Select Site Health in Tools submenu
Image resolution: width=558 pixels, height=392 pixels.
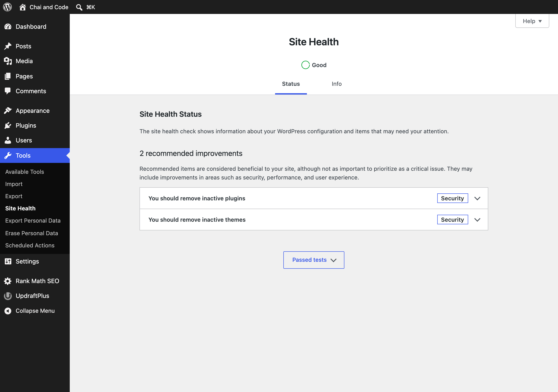pos(20,208)
